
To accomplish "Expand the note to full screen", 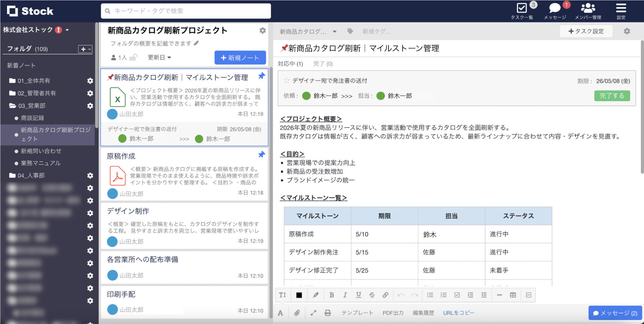I will coord(313,313).
